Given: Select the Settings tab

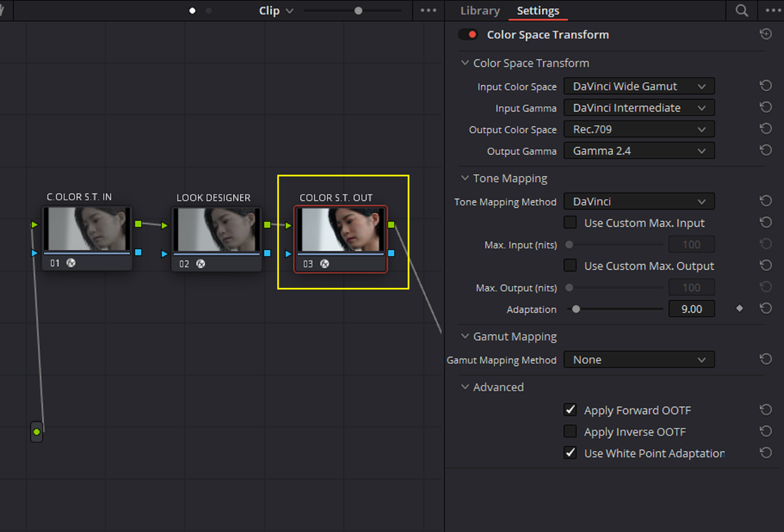Looking at the screenshot, I should coord(538,11).
